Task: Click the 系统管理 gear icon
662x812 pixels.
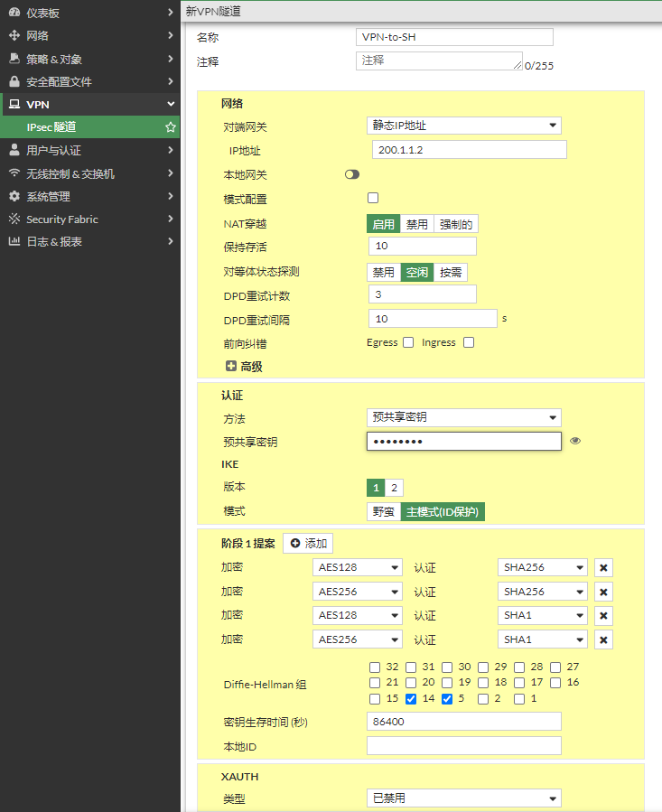Action: pos(14,196)
